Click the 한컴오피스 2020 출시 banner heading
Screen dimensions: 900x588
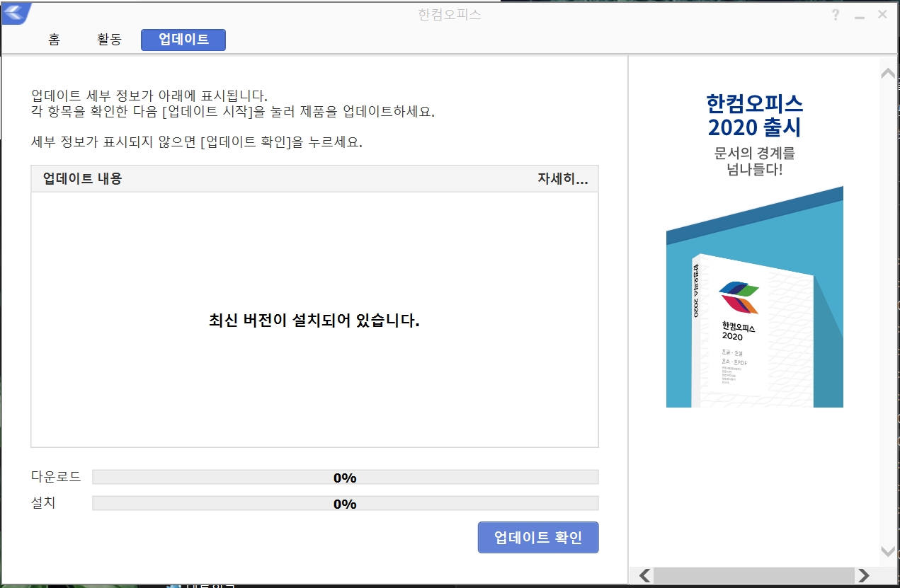pos(755,116)
